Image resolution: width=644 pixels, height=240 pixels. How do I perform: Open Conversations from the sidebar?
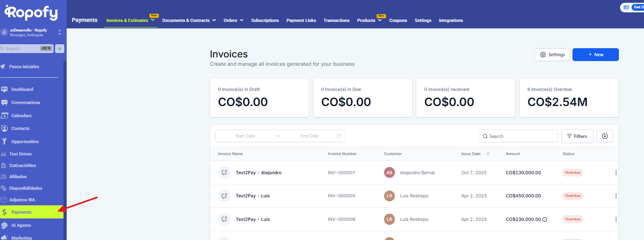(x=26, y=102)
